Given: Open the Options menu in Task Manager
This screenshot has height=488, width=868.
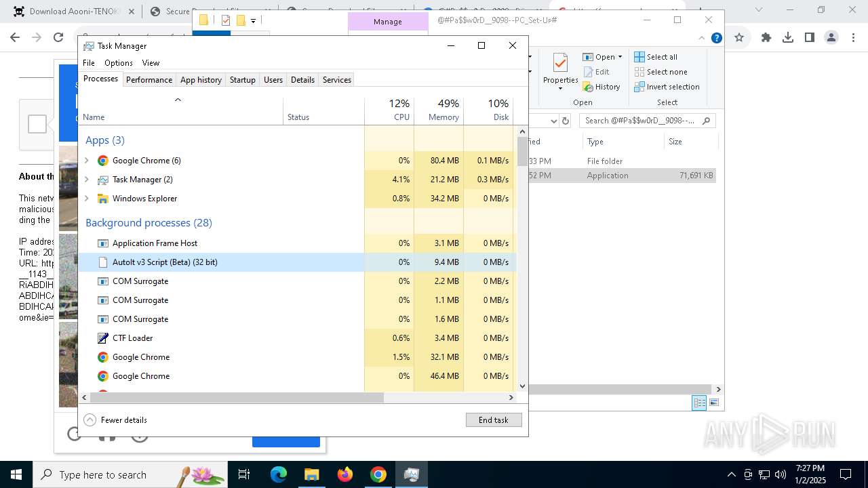Looking at the screenshot, I should tap(119, 63).
